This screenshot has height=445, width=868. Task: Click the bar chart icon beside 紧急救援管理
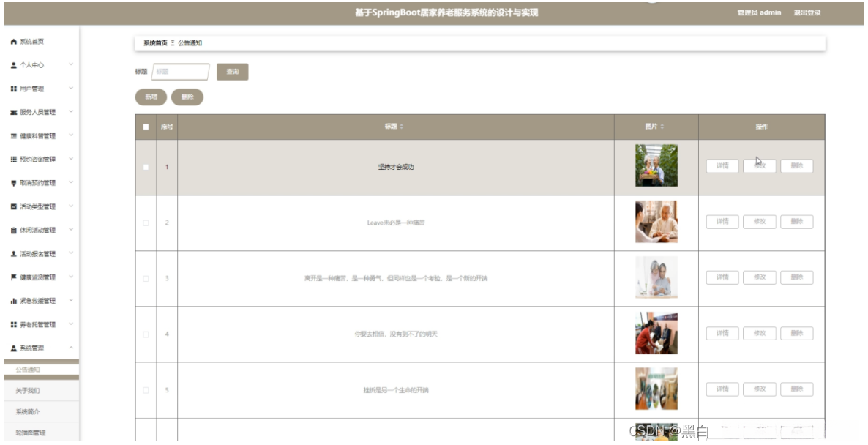14,301
